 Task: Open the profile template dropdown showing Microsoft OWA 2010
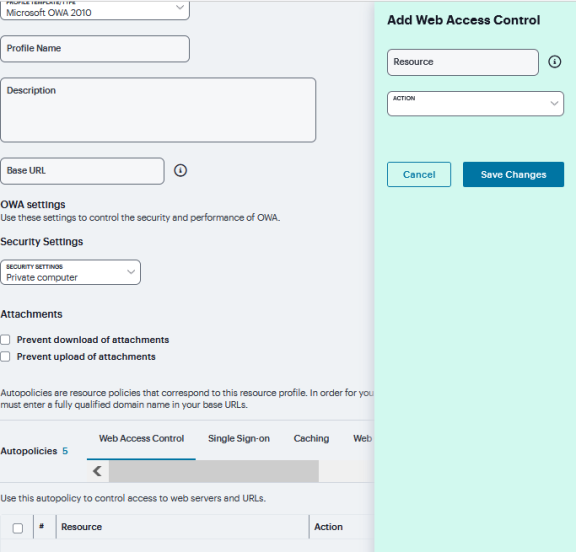[x=95, y=10]
